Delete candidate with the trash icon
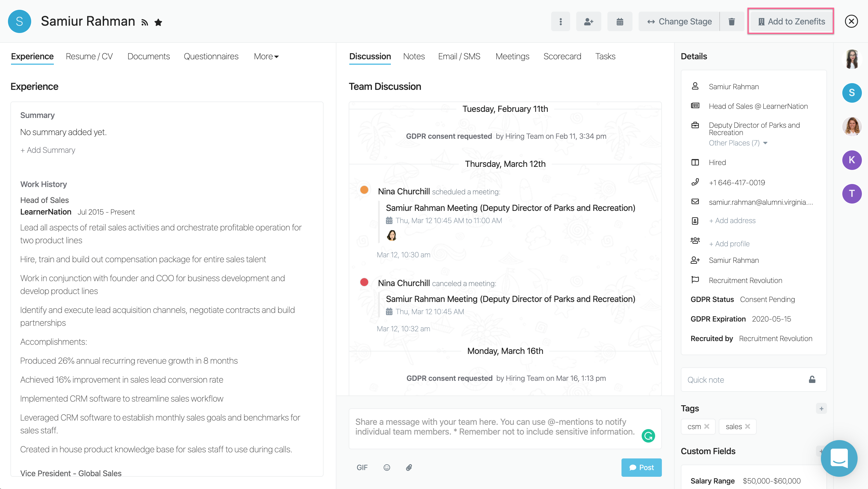Viewport: 868px width, 489px height. coord(732,22)
